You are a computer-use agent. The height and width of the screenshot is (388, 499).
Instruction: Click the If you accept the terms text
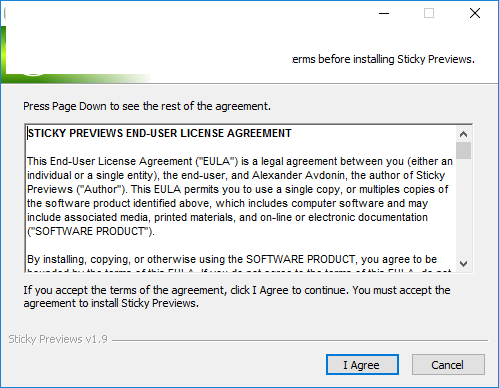(237, 297)
